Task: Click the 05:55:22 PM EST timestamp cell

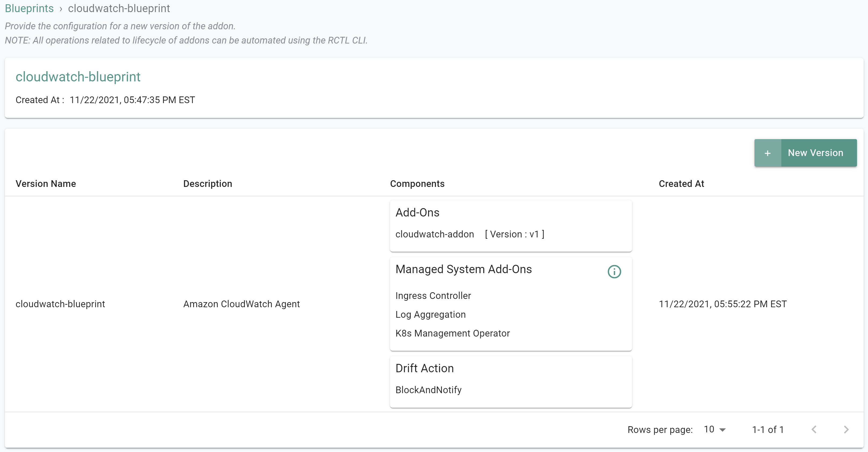Action: tap(723, 304)
